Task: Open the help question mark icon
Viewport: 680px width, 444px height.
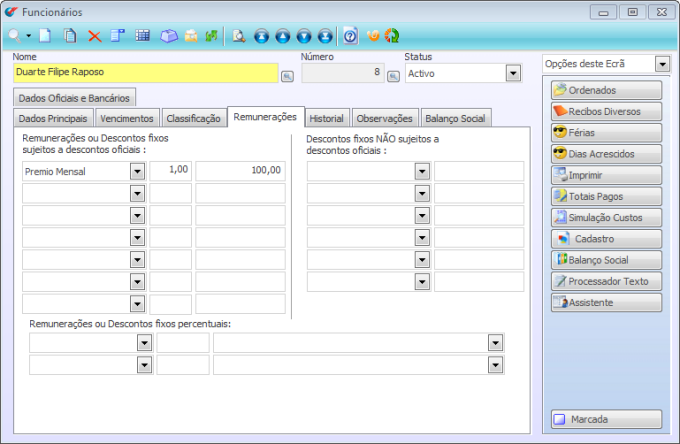Action: point(350,36)
